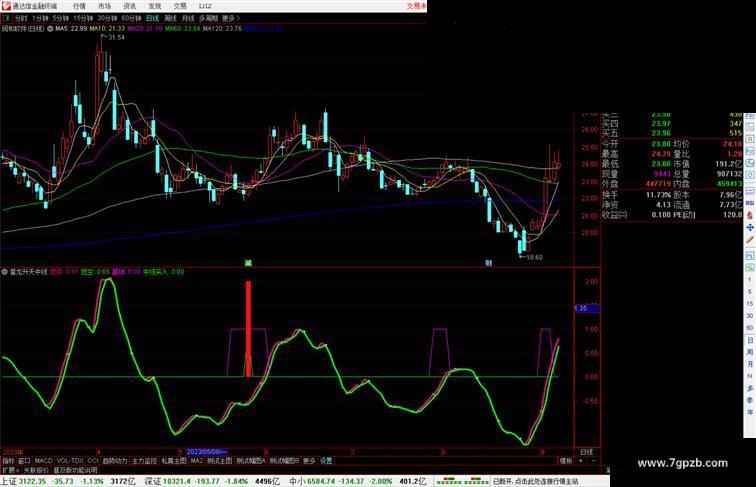The height and width of the screenshot is (487, 756).
Task: Switch to 15分钟 chart period
Action: click(83, 18)
